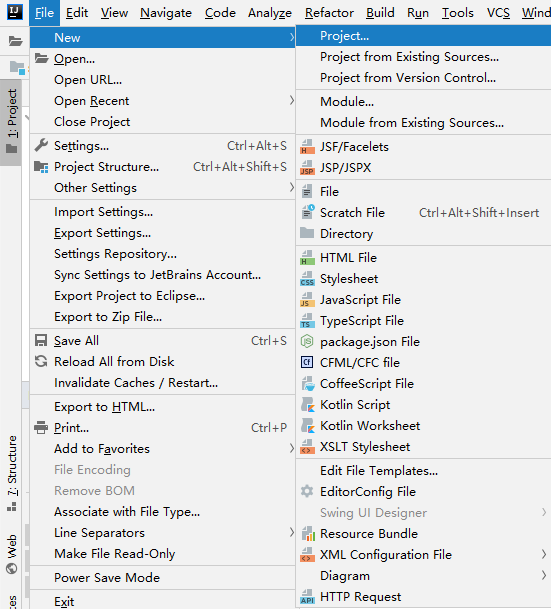The width and height of the screenshot is (551, 609).
Task: Select Exit from File menu
Action: click(x=162, y=600)
